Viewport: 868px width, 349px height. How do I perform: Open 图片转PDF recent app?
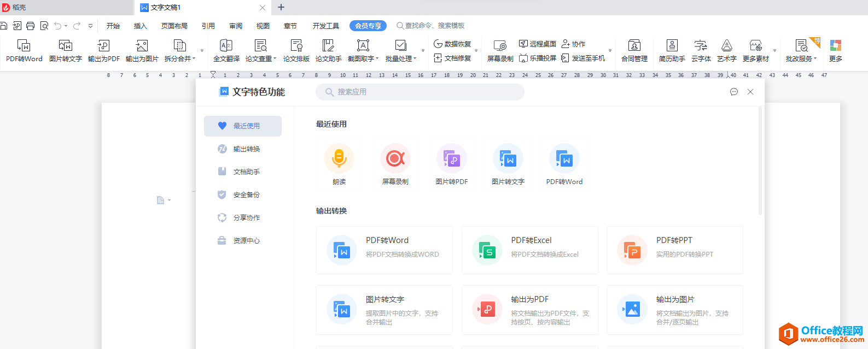[x=452, y=164]
